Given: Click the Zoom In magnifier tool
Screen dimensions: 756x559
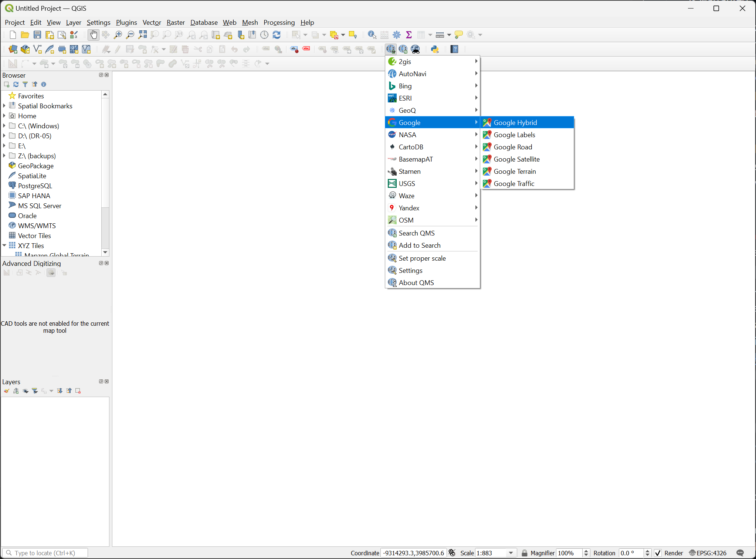Looking at the screenshot, I should click(x=118, y=35).
